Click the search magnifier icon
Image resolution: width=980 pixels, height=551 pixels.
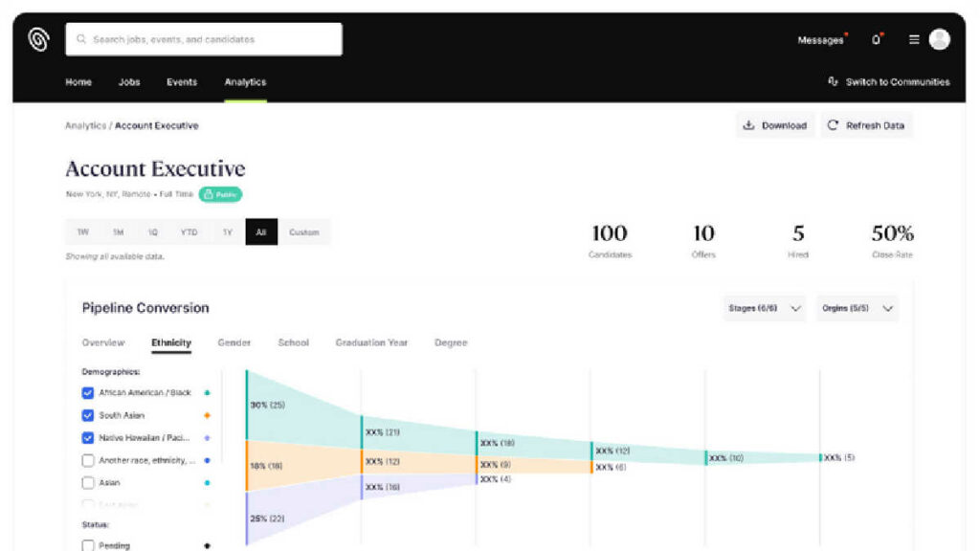[81, 39]
